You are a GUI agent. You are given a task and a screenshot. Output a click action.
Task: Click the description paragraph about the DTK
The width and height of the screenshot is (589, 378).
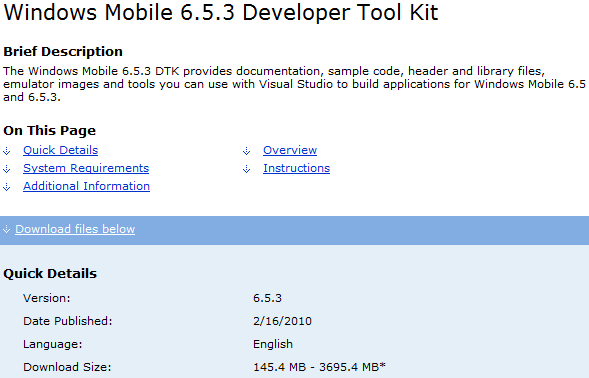pyautogui.click(x=294, y=84)
